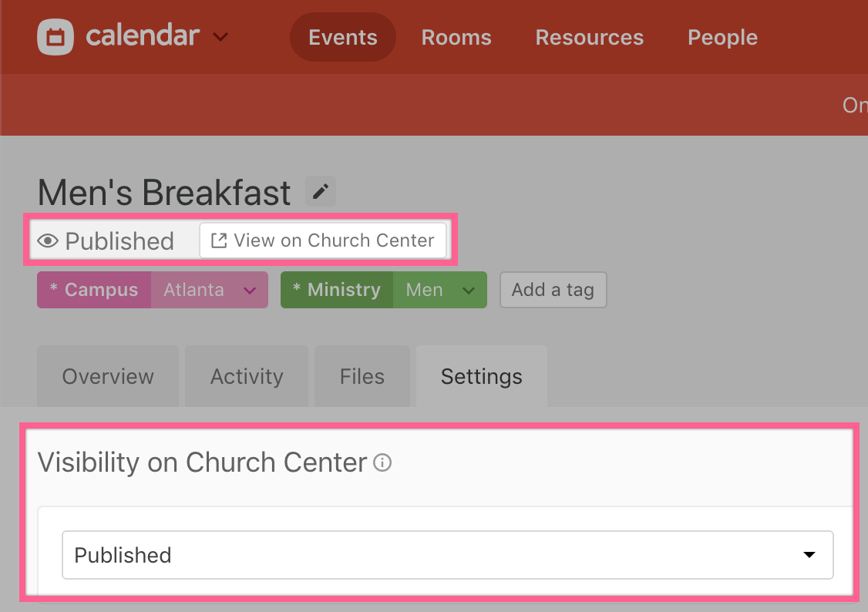Open the Published visibility dropdown
The width and height of the screenshot is (868, 612).
click(447, 555)
